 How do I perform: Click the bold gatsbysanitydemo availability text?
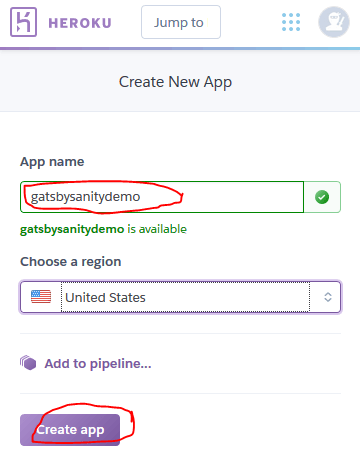[x=72, y=229]
